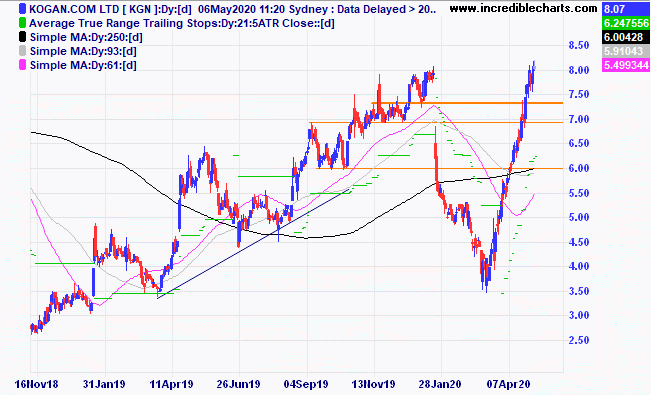Click the 13Nov19 date axis label
This screenshot has width=651, height=395.
tap(373, 384)
